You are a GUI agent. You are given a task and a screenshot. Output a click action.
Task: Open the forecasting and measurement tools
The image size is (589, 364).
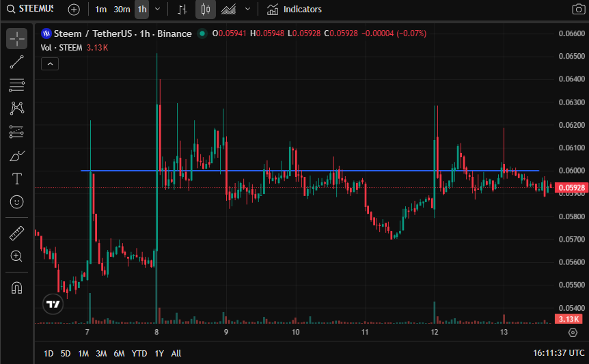[x=16, y=132]
